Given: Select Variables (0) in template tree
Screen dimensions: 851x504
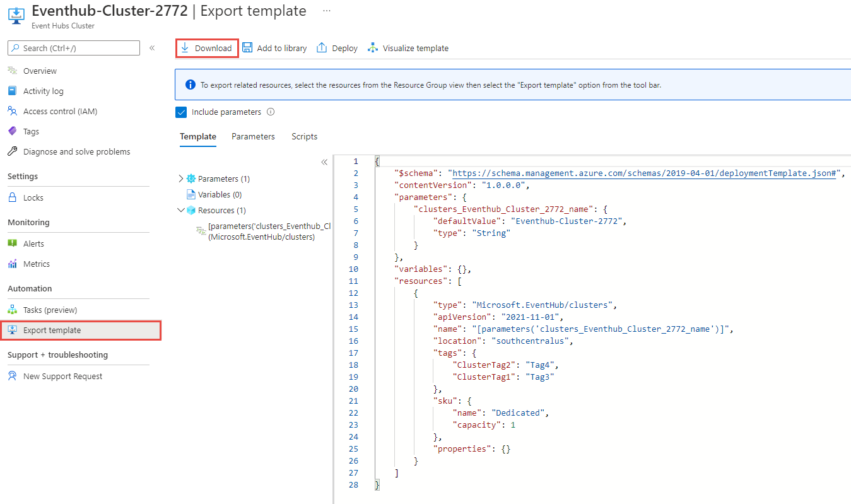Looking at the screenshot, I should coord(220,194).
